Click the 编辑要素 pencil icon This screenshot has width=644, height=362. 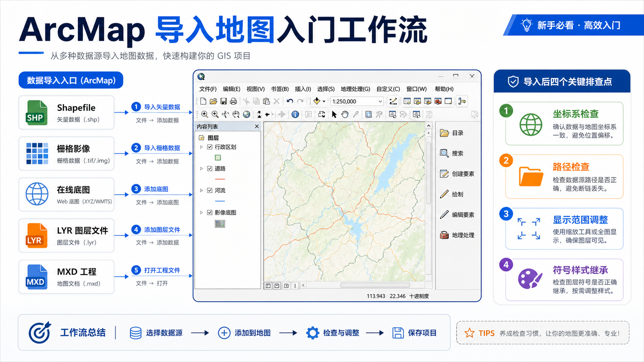coord(444,214)
